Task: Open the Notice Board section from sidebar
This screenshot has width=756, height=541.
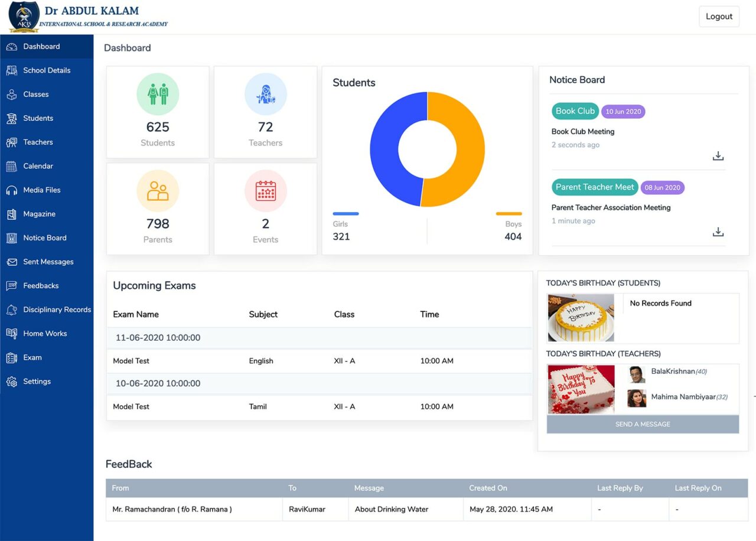Action: 43,237
